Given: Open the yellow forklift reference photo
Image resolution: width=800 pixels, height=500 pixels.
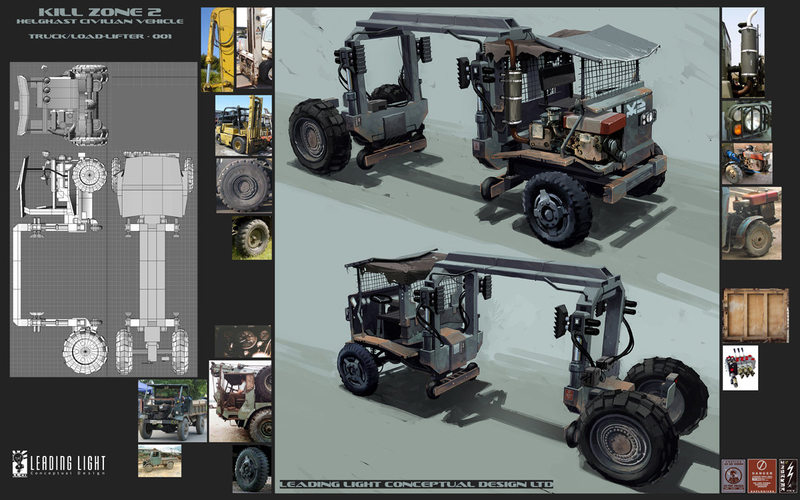Looking at the screenshot, I should [243, 125].
